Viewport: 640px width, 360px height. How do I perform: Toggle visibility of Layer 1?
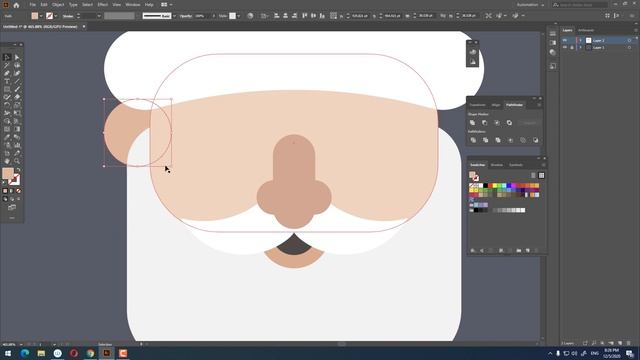(565, 48)
